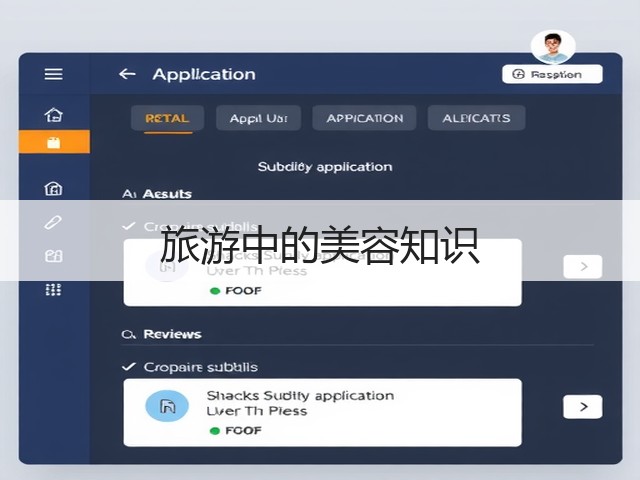640x480 pixels.
Task: Open the Shacks Sudify application card
Action: click(x=322, y=413)
